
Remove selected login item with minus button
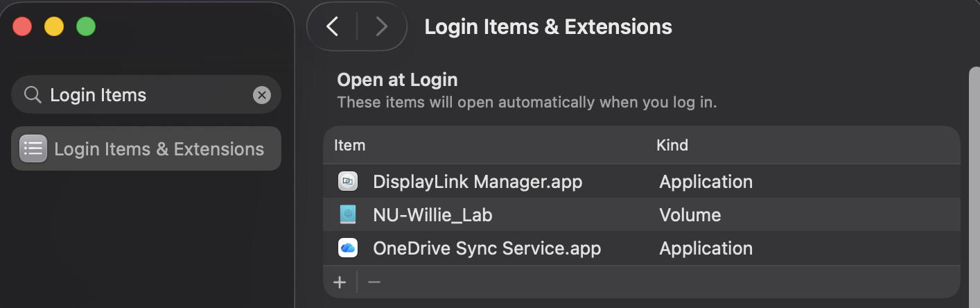pos(374,282)
